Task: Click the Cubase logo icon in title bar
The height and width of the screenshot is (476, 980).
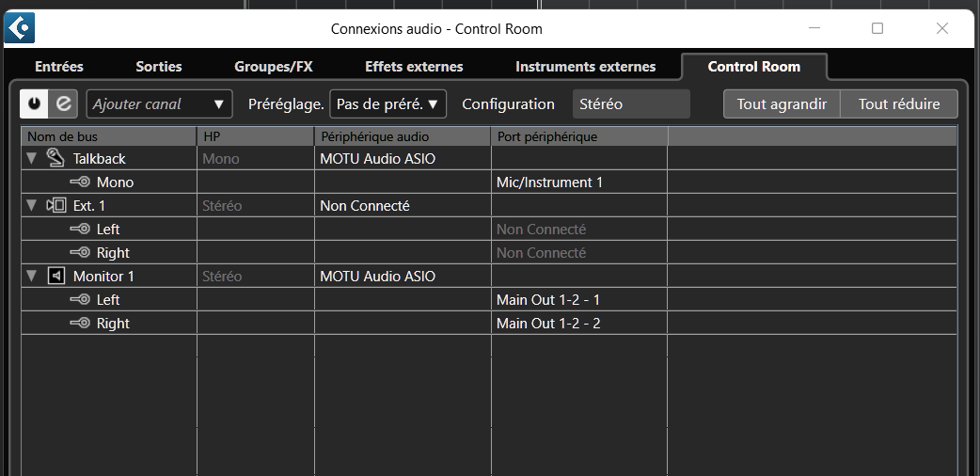Action: click(x=20, y=28)
